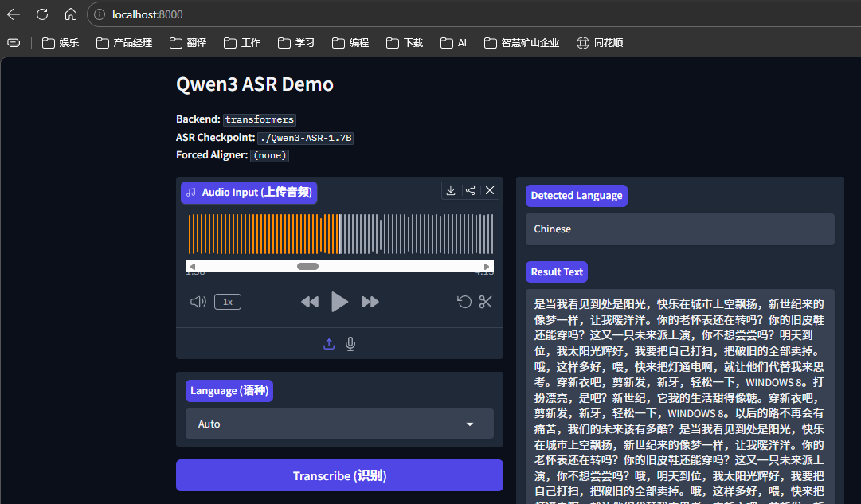Click the ./Qwen3-ASR-1.7B checkpoint text
Viewport: 861px width, 504px height.
tap(306, 138)
